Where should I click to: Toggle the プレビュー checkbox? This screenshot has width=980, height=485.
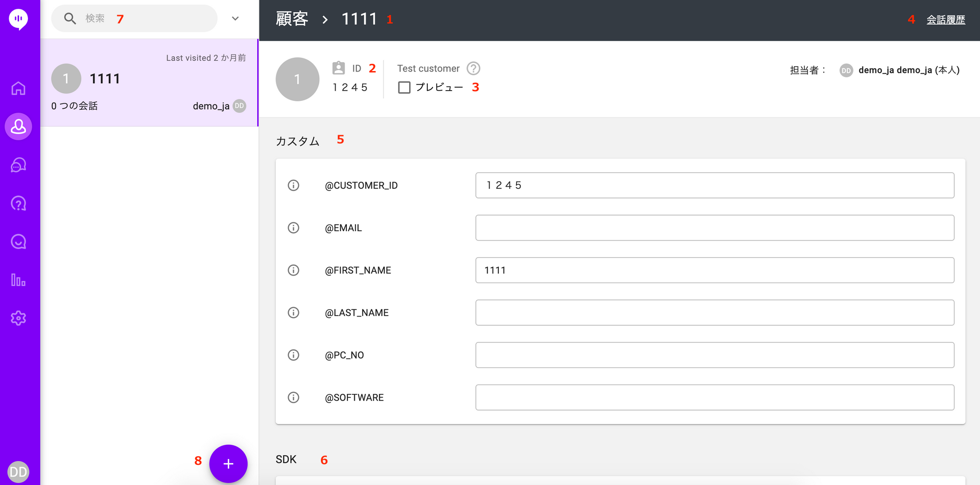pyautogui.click(x=404, y=87)
